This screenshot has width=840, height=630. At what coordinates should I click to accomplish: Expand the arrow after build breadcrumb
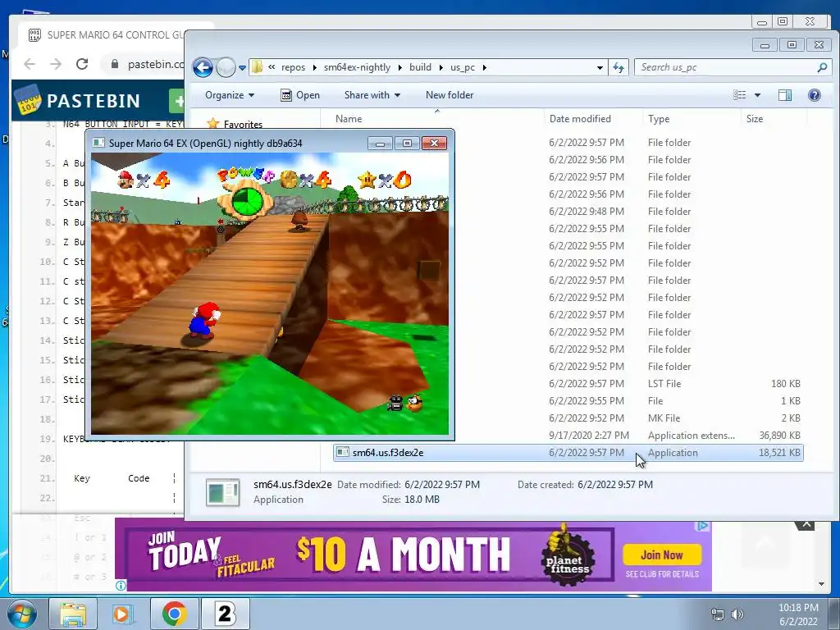pyautogui.click(x=441, y=67)
